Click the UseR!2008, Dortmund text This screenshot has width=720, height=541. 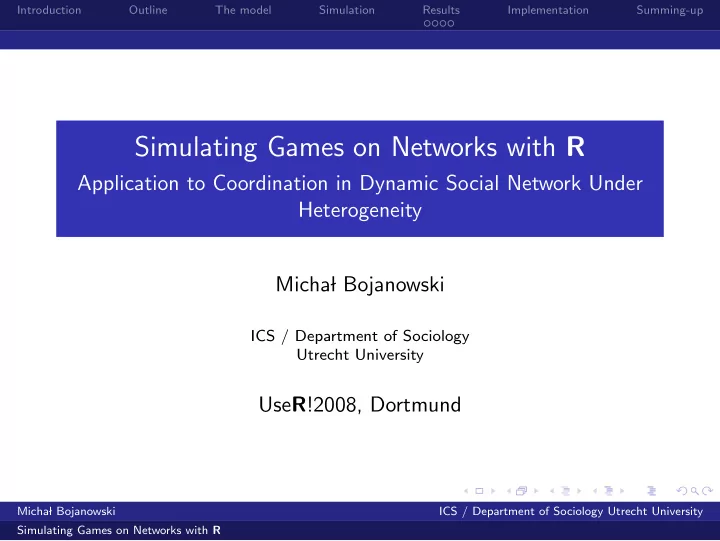pyautogui.click(x=360, y=405)
